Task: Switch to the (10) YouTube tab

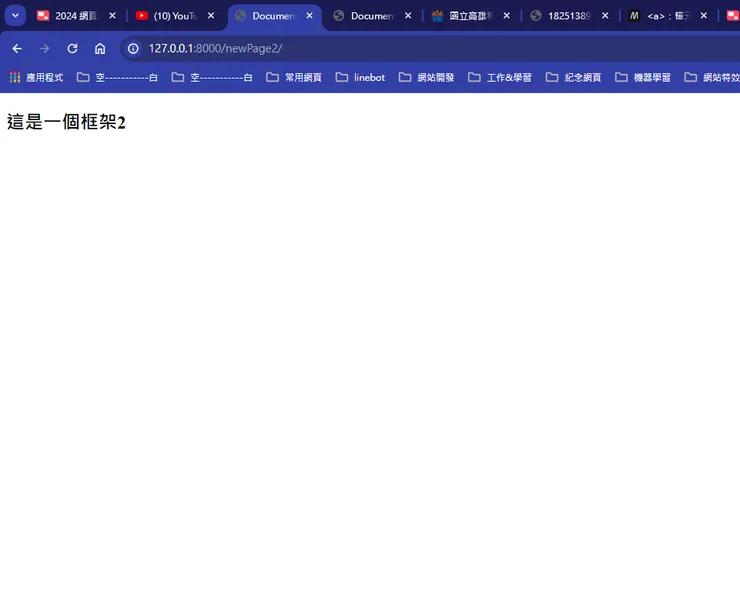Action: point(174,16)
